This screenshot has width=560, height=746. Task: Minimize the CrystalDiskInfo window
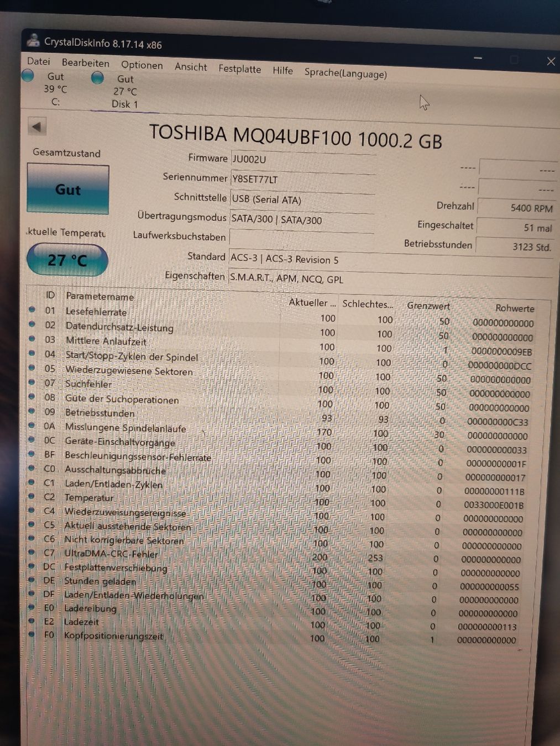click(x=478, y=58)
